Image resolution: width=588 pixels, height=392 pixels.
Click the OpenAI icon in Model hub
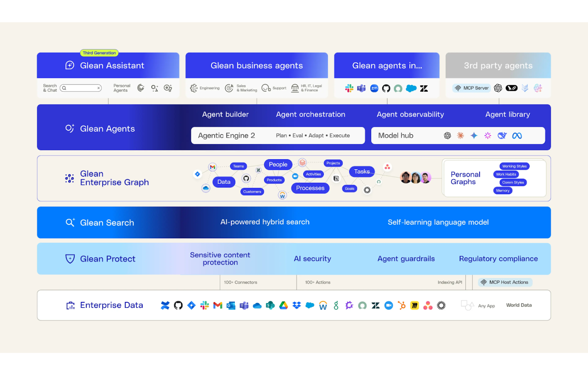pos(447,136)
